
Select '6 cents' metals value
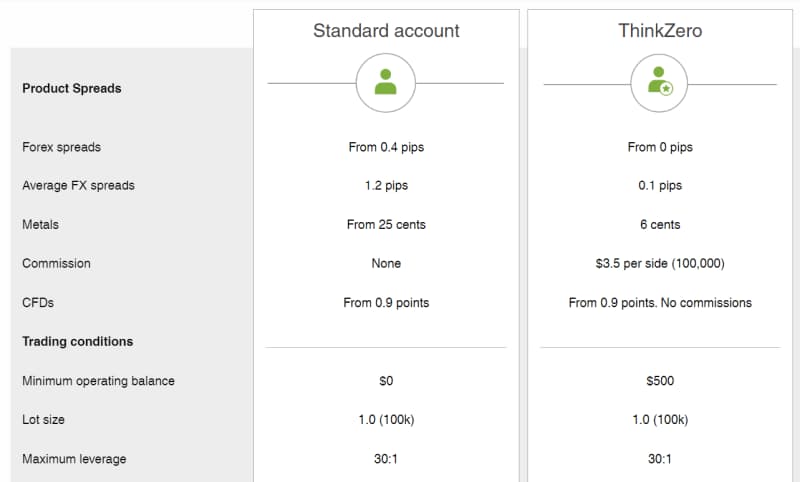(x=660, y=224)
